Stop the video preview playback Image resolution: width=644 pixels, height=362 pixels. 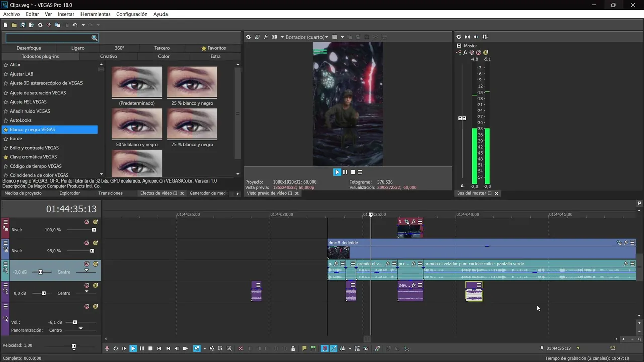(x=353, y=172)
